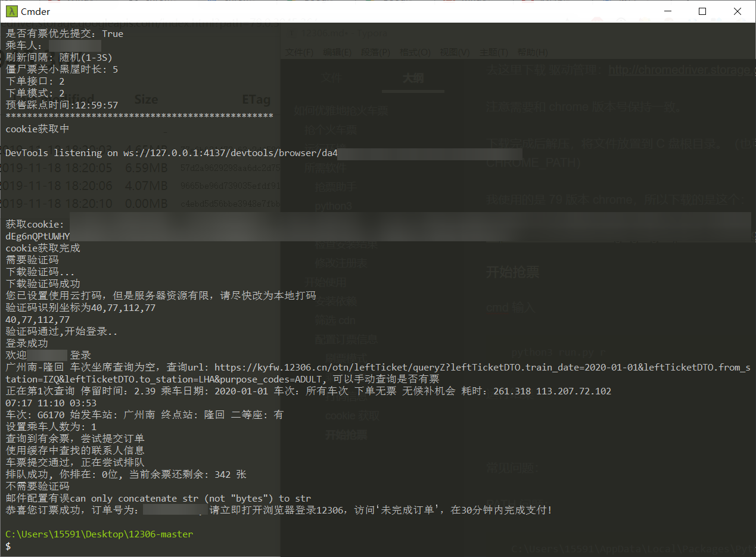Click the '下单模式: 2' terminal line

coord(35,94)
